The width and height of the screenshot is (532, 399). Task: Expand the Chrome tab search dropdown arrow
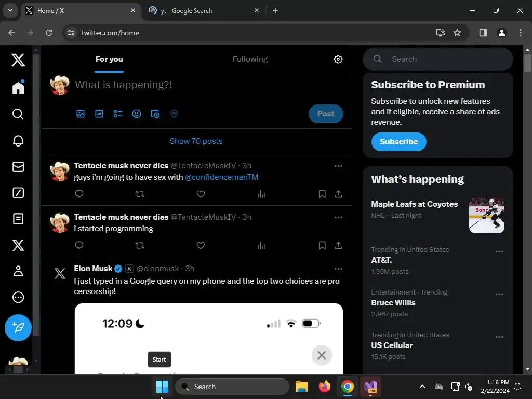[x=10, y=10]
